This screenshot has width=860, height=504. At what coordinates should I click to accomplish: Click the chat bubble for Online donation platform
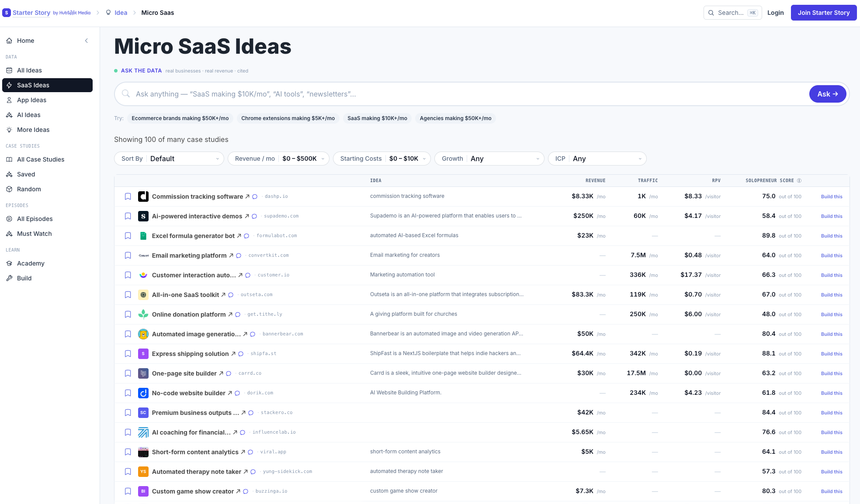tap(238, 314)
